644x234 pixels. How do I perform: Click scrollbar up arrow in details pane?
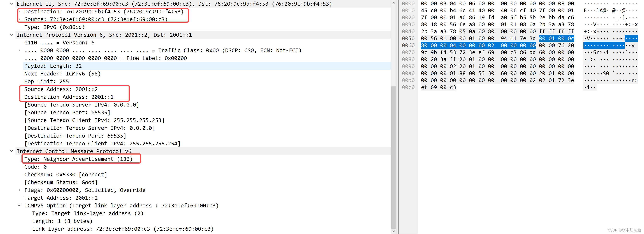[x=394, y=3]
